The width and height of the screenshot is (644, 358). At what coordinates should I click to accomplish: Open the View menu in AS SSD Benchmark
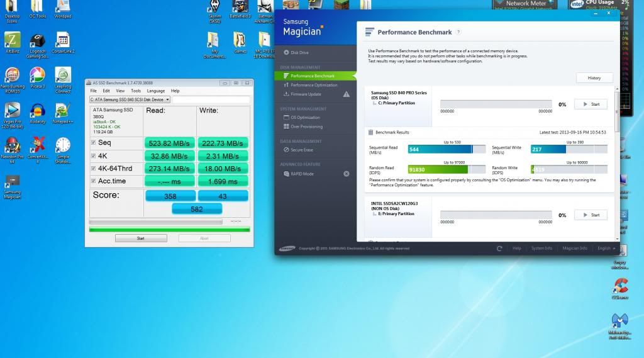click(120, 91)
